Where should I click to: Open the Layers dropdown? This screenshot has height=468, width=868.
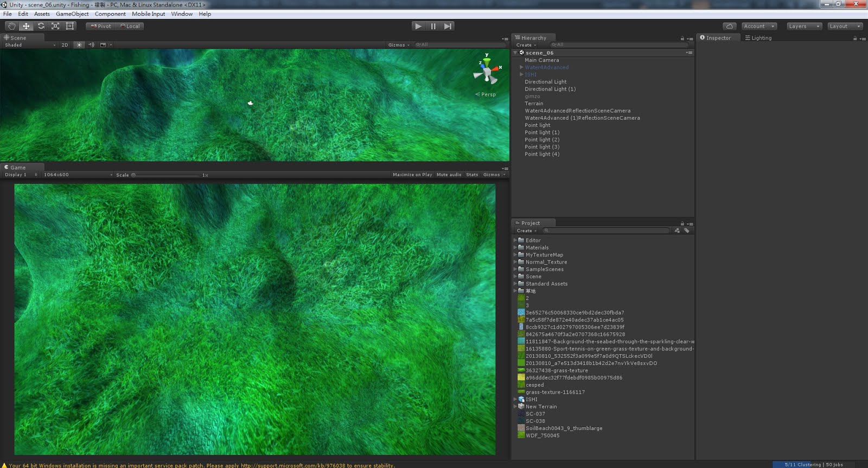point(803,26)
